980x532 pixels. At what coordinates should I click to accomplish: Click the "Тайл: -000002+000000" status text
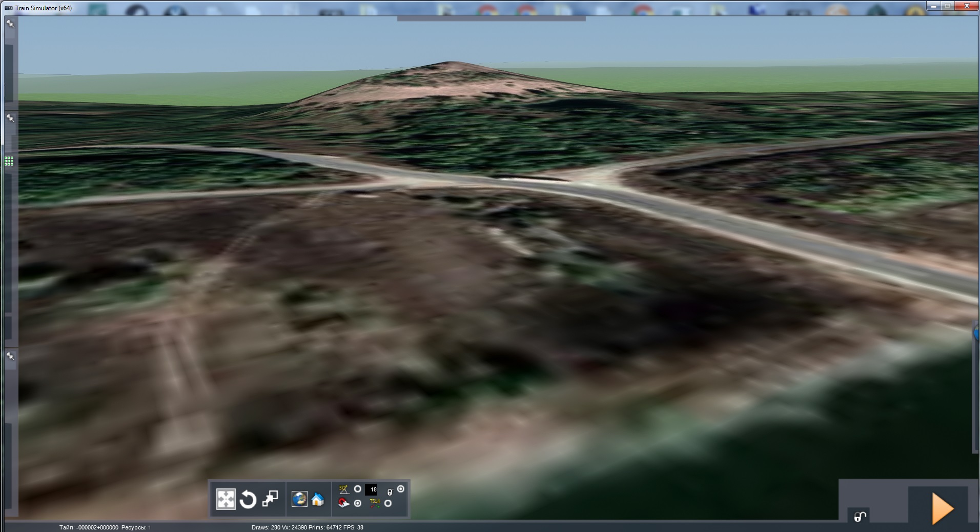click(x=89, y=527)
